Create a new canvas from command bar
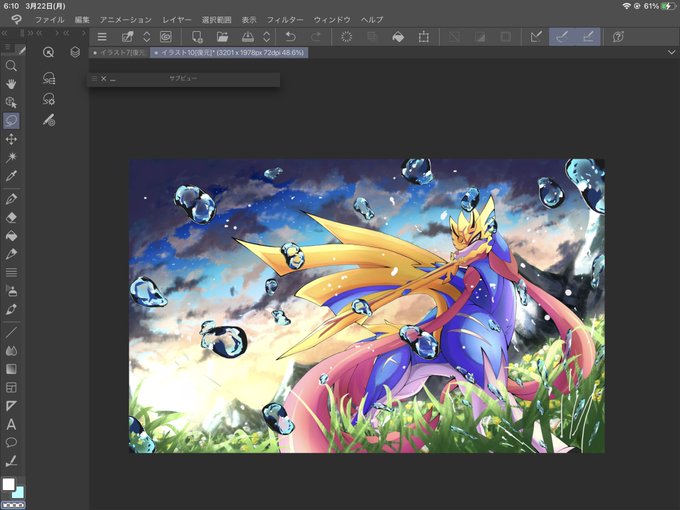 click(197, 37)
